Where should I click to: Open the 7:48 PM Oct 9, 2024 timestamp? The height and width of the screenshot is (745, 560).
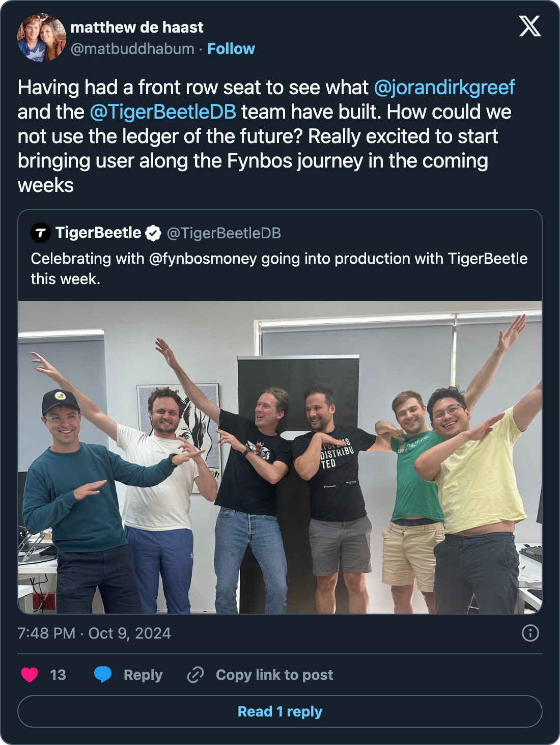click(x=94, y=633)
